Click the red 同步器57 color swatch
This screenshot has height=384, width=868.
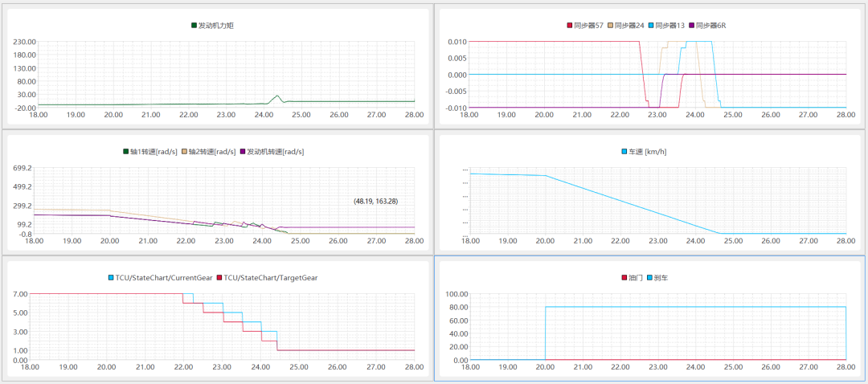pos(570,25)
